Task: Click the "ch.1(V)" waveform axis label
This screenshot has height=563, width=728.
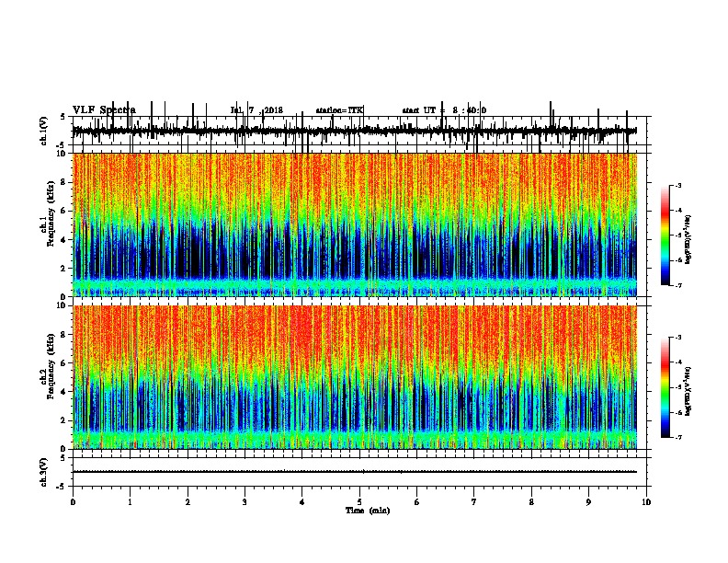Action: 44,131
